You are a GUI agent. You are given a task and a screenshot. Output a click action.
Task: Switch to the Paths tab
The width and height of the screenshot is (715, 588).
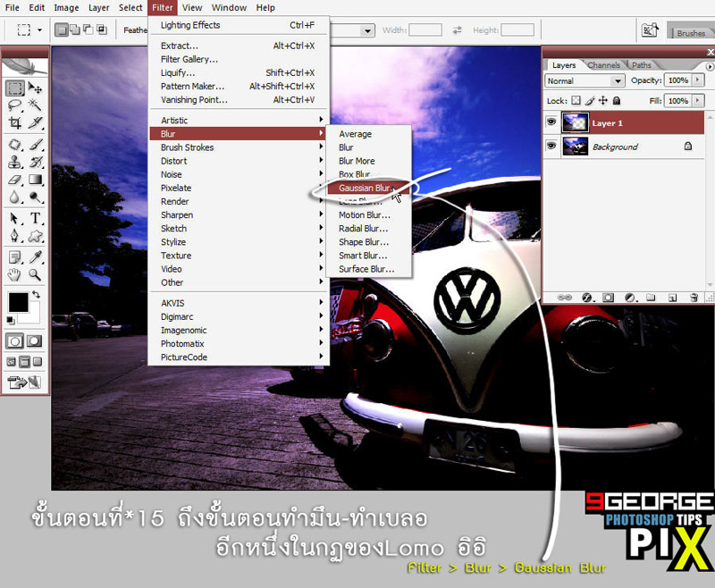click(x=641, y=65)
